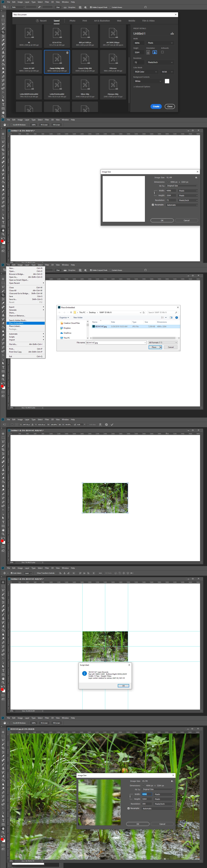Expand Advanced Options in New Document

coord(142,87)
